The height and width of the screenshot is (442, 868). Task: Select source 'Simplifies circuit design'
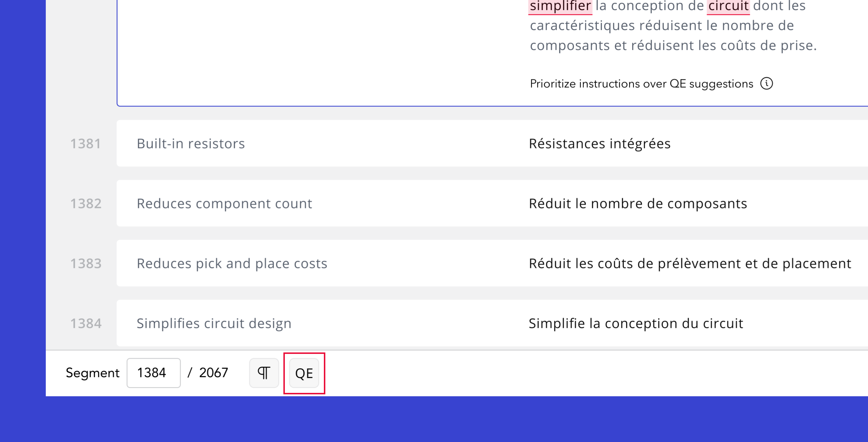[214, 324]
